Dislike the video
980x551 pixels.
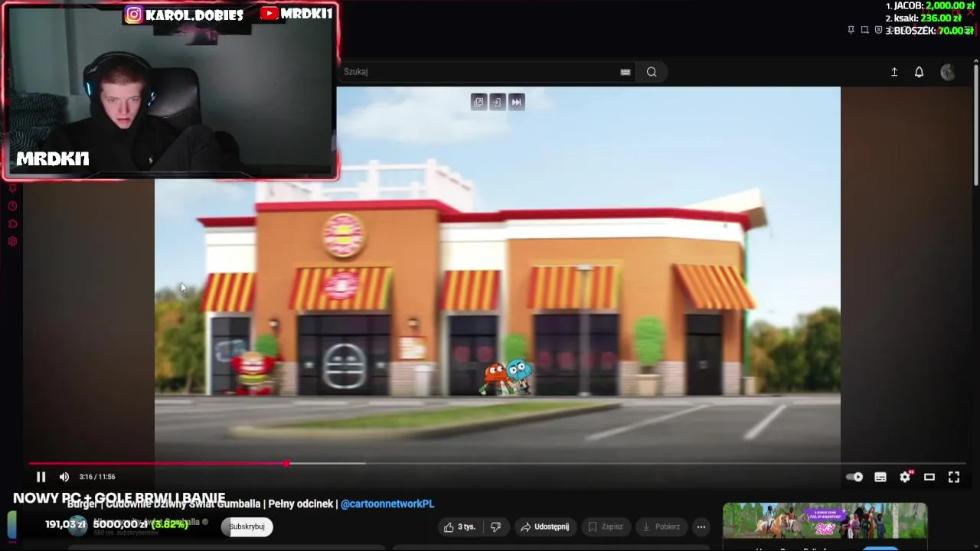click(495, 527)
